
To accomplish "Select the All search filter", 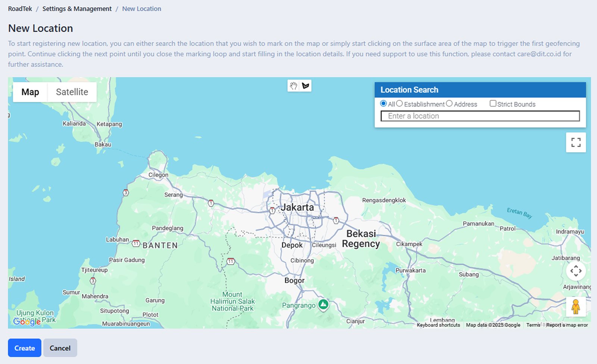I will (384, 104).
